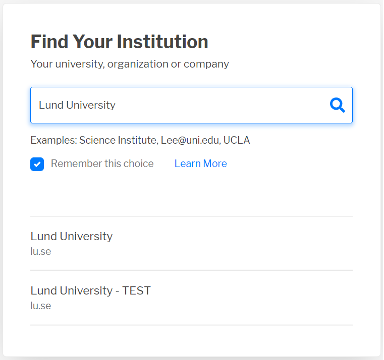Click the blue magnifying glass search icon
Viewport: 384px width, 360px height.
[337, 105]
